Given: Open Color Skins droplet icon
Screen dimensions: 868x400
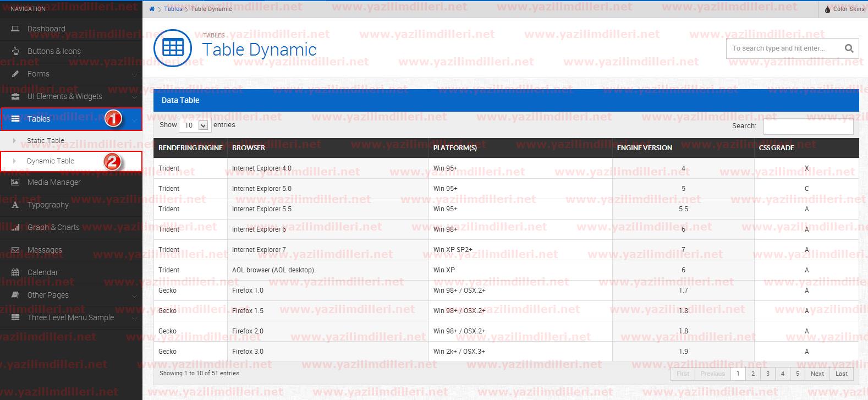Looking at the screenshot, I should coord(827,9).
